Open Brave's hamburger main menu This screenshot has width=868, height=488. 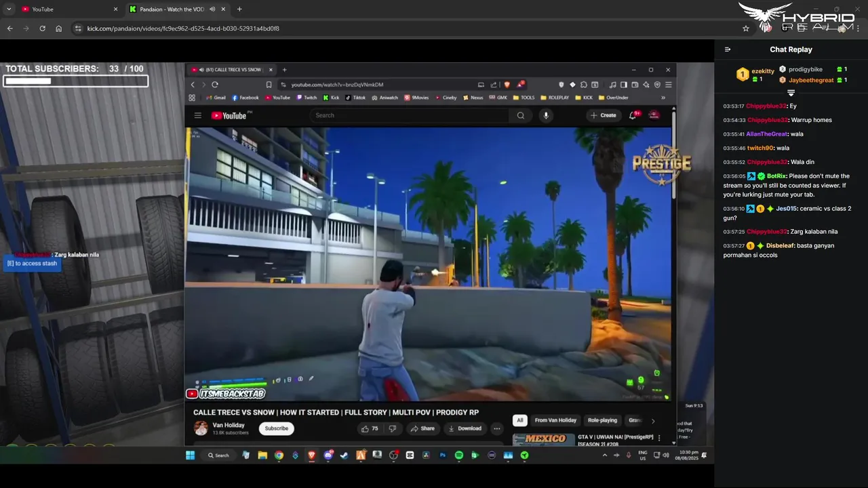(669, 85)
